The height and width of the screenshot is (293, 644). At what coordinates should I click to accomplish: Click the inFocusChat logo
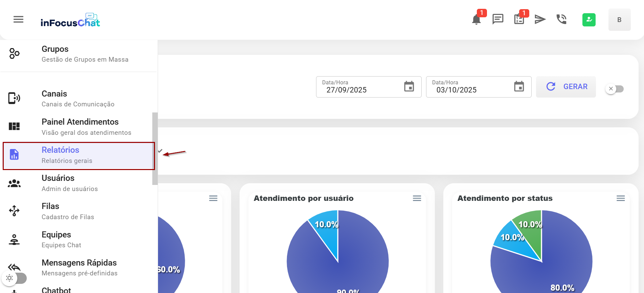[x=70, y=20]
